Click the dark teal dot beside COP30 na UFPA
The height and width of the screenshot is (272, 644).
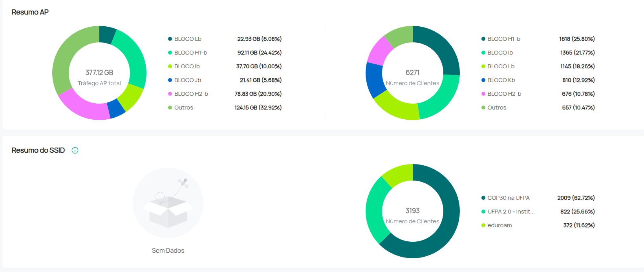coord(483,198)
